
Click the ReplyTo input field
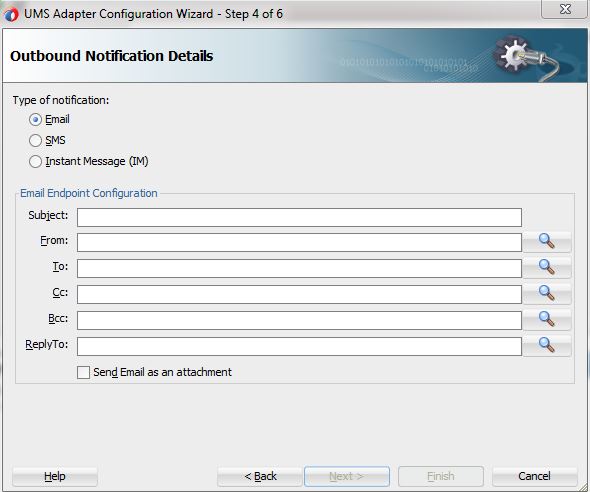pyautogui.click(x=299, y=346)
